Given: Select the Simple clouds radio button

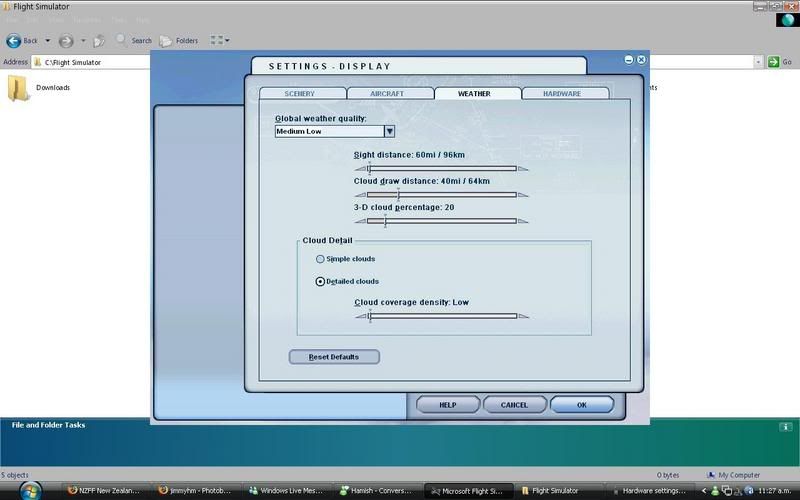Looking at the screenshot, I should (320, 259).
